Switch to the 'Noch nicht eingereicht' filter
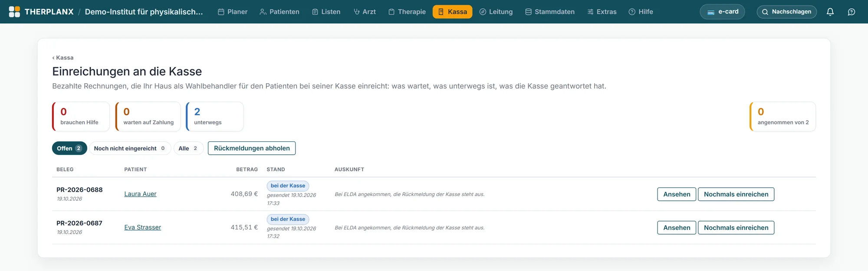Viewport: 868px width, 271px height. click(x=130, y=148)
